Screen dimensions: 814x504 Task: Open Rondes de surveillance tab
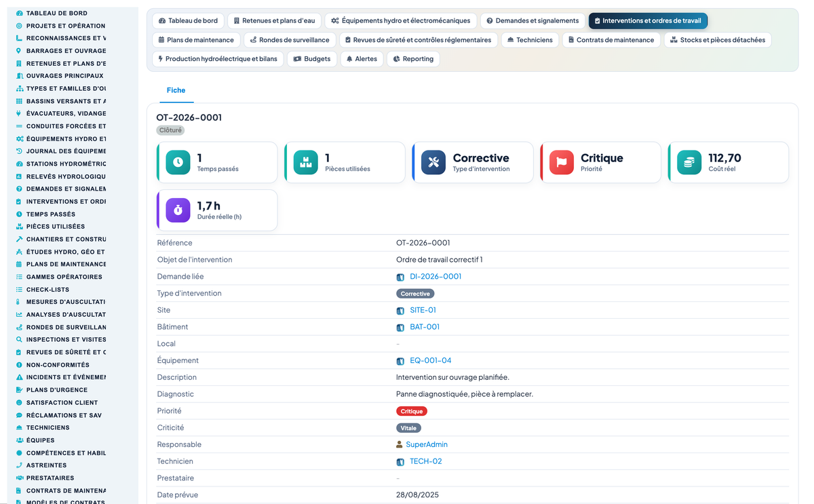[x=290, y=40]
